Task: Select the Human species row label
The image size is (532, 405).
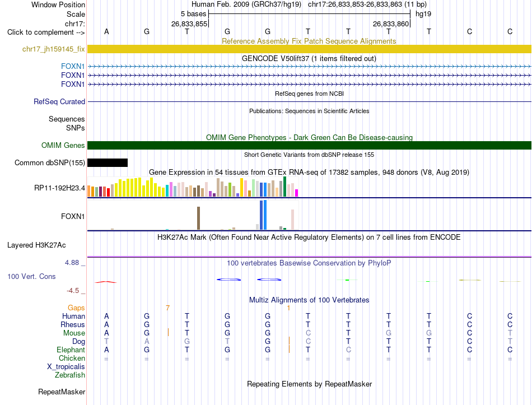Action: 73,316
